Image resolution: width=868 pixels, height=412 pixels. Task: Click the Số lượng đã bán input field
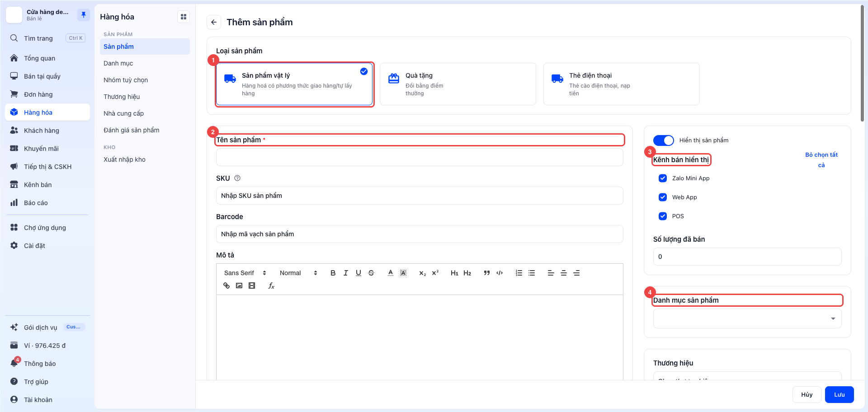747,257
